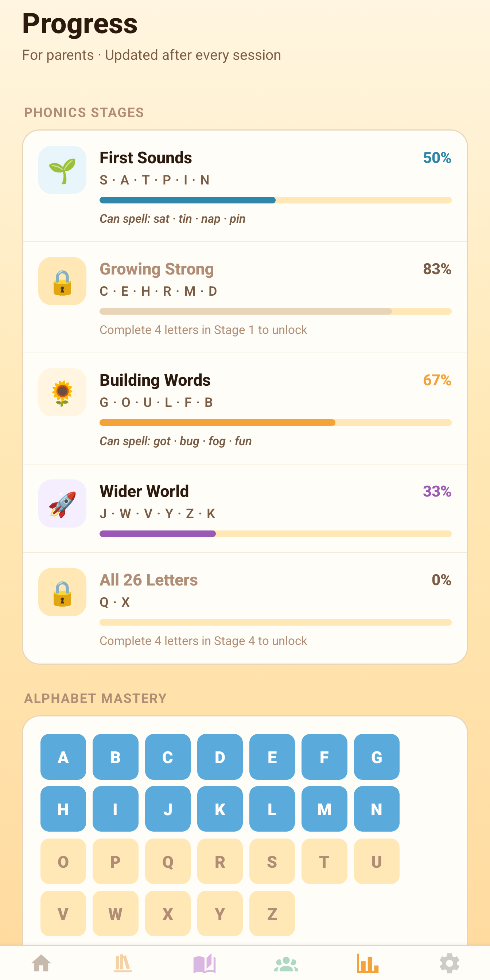Click the Building Words orange progress bar
This screenshot has height=980, width=490.
217,422
